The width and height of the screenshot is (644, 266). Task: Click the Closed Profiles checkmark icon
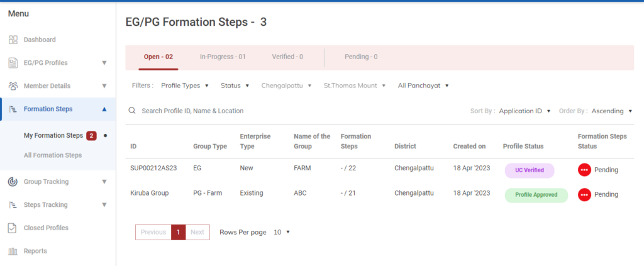(x=13, y=228)
